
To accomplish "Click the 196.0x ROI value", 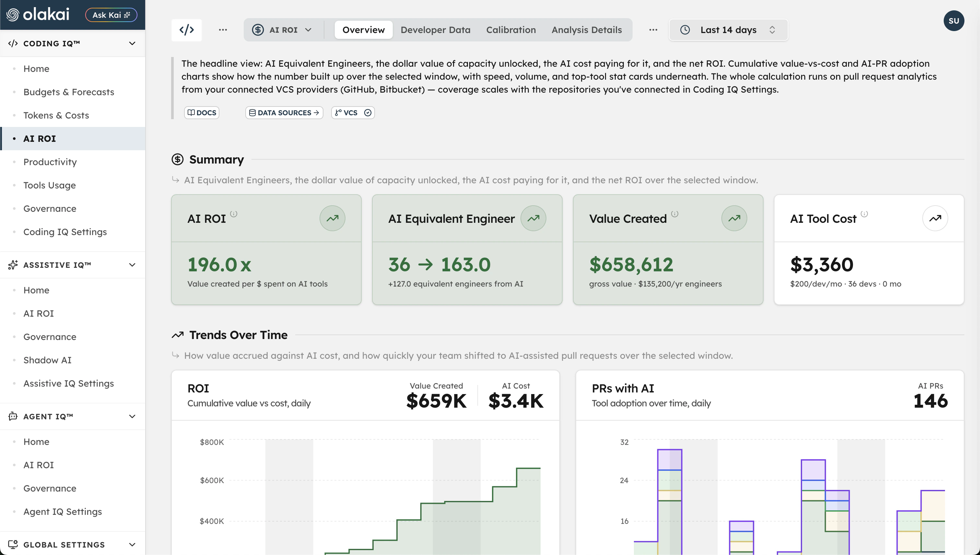I will click(219, 265).
